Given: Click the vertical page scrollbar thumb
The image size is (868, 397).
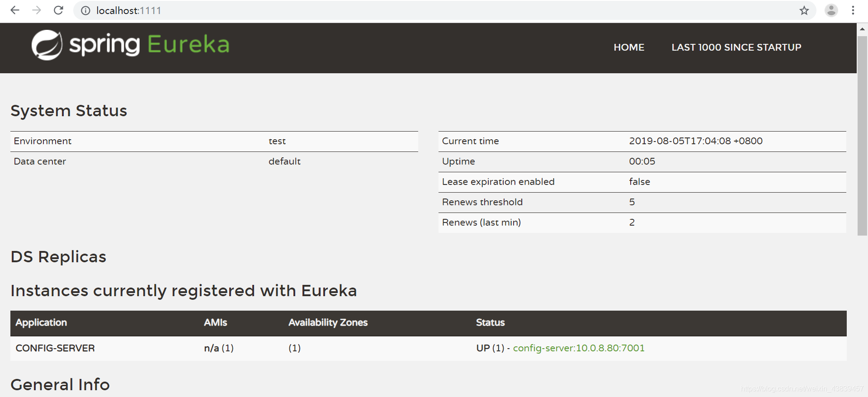Looking at the screenshot, I should tap(862, 136).
